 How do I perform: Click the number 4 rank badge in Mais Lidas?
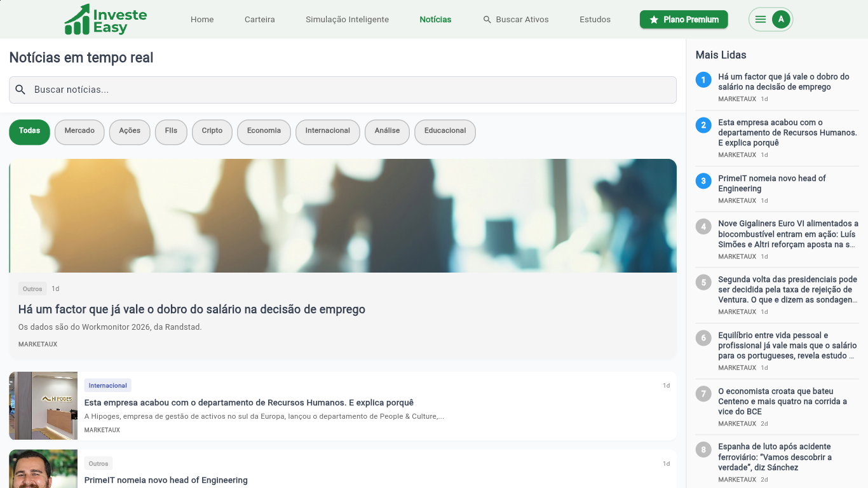703,226
